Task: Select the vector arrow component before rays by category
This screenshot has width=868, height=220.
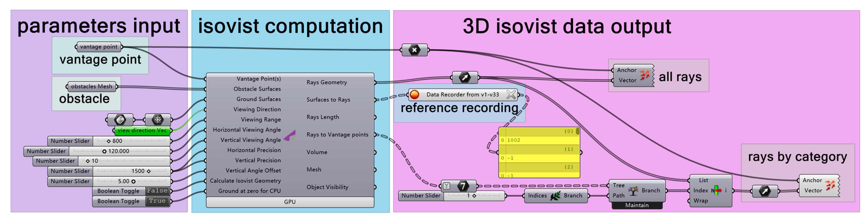Action: tap(765, 191)
